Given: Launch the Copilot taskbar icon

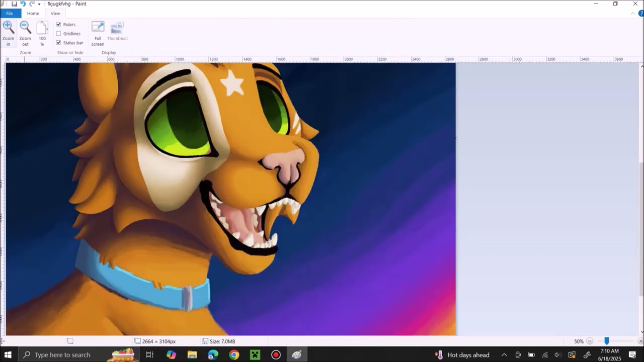Looking at the screenshot, I should tap(171, 355).
